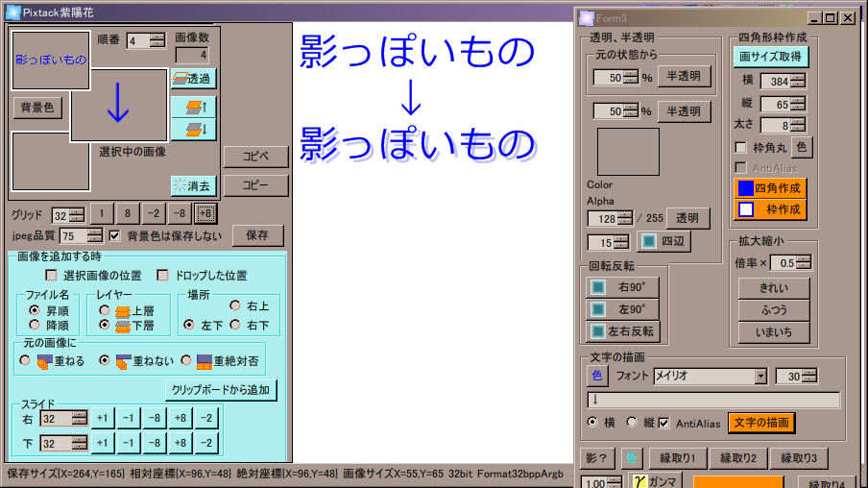
Task: Click the 画サイズ取得 button
Action: click(771, 57)
